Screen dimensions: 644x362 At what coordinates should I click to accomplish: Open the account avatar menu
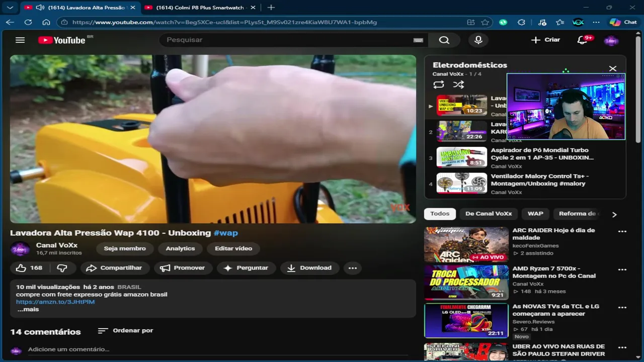click(x=611, y=40)
